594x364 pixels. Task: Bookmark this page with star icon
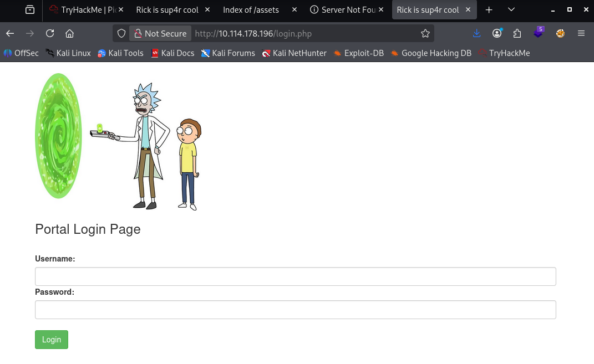tap(425, 33)
